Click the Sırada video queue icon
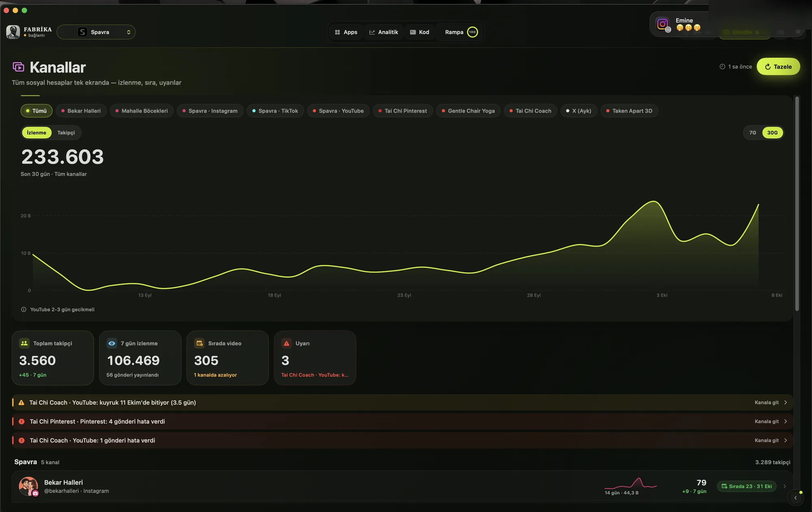The width and height of the screenshot is (812, 512). [x=199, y=343]
